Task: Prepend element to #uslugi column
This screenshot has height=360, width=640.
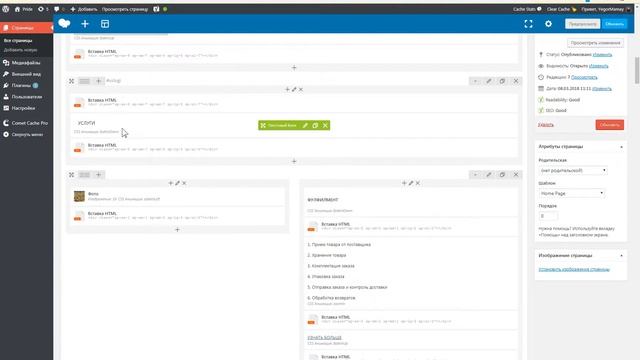Action: [x=287, y=89]
